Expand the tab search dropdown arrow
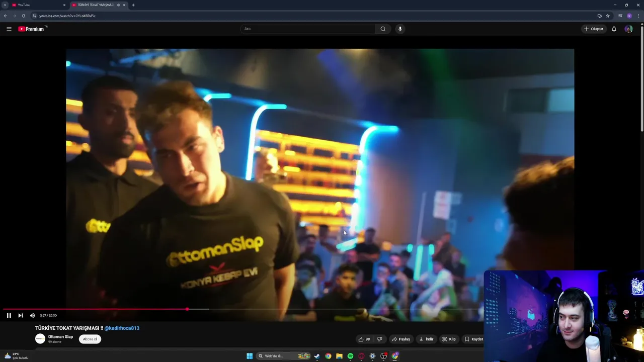 tap(5, 5)
